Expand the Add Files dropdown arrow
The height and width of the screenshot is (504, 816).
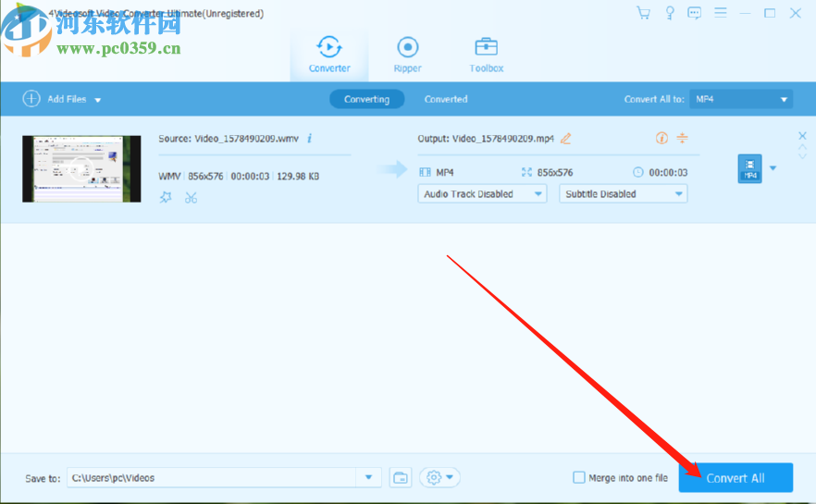click(x=98, y=100)
